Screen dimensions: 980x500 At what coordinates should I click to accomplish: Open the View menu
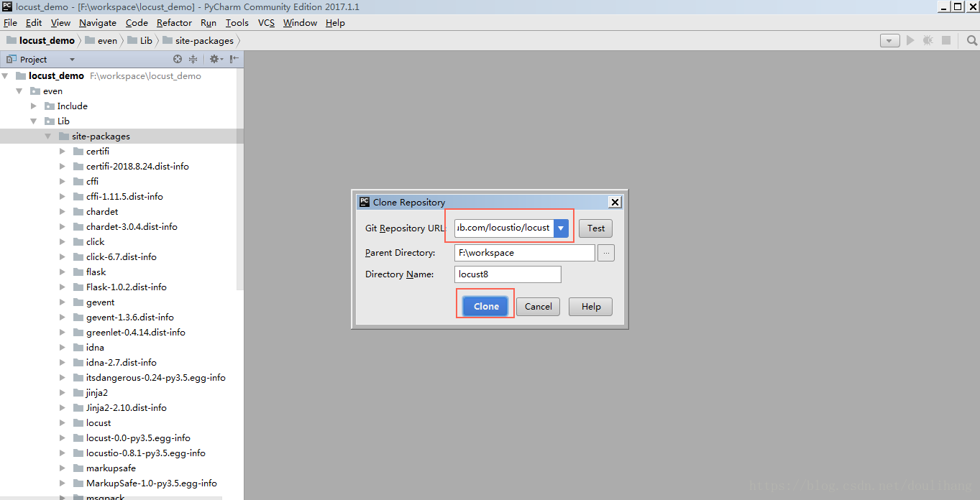coord(61,23)
